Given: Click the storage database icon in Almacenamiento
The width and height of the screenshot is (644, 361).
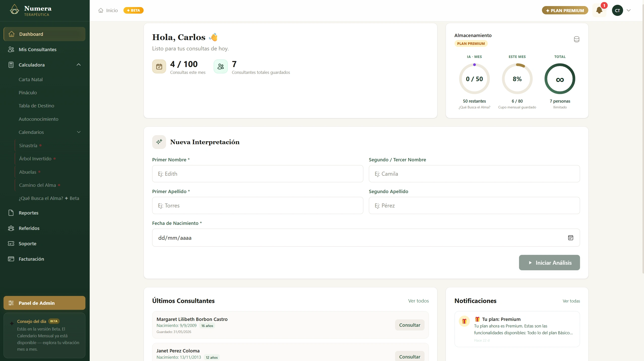Looking at the screenshot, I should pos(576,39).
